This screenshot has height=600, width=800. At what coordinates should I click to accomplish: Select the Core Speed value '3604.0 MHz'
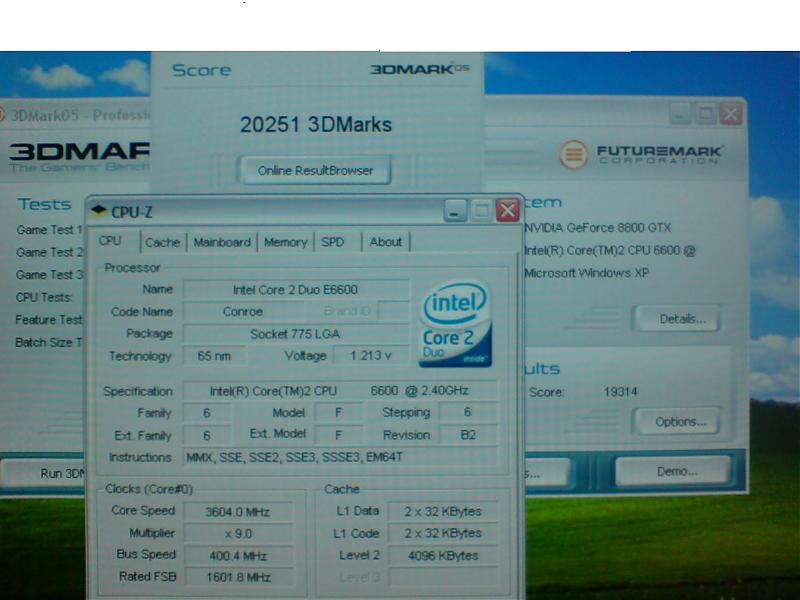tap(238, 512)
